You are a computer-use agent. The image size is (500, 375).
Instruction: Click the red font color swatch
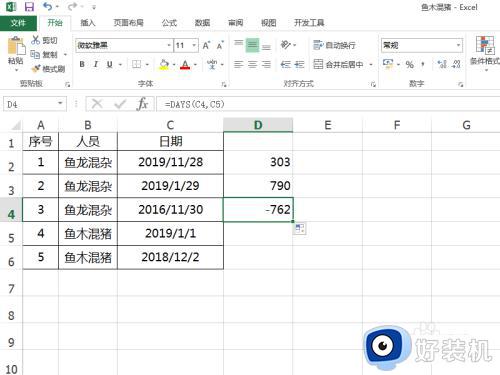point(185,64)
